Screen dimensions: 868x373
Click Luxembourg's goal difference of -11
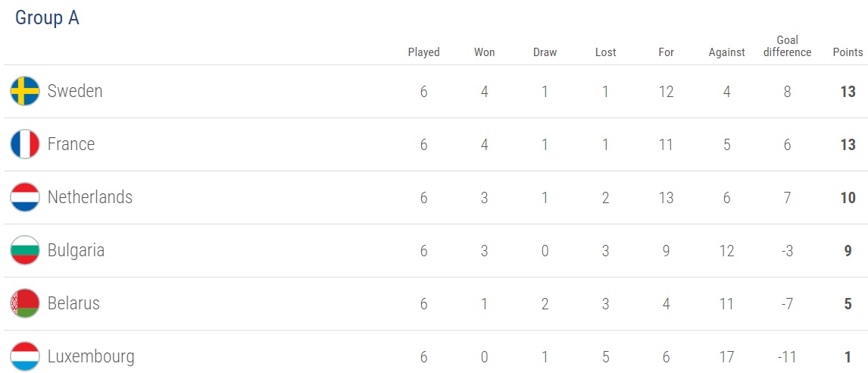pos(787,356)
